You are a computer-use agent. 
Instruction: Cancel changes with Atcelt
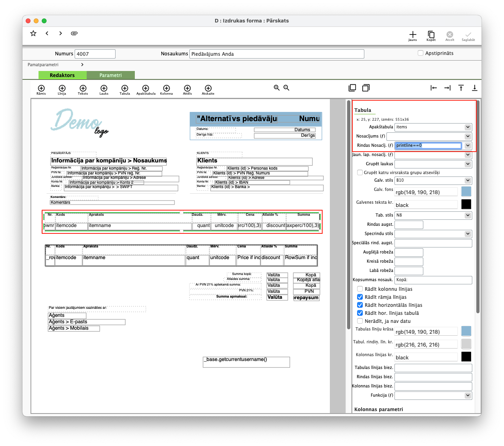[450, 36]
